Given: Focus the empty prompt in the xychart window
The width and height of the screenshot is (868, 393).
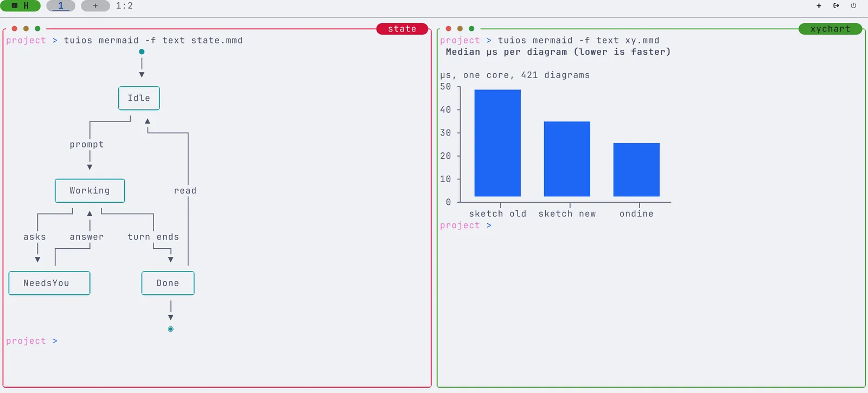Looking at the screenshot, I should point(465,226).
